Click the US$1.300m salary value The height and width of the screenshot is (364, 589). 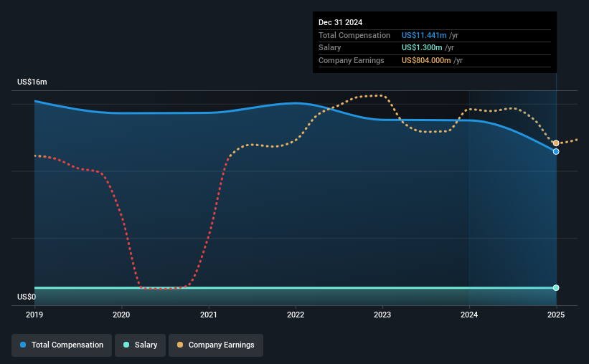422,48
